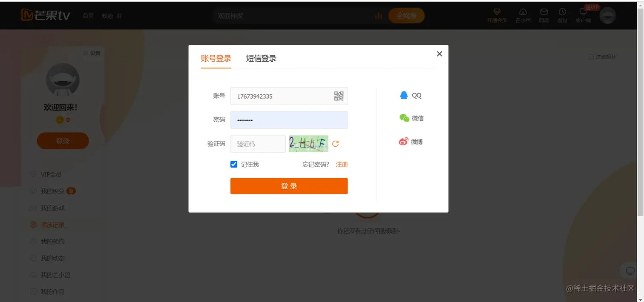Click the 账号 account input field
The width and height of the screenshot is (644, 302).
(289, 96)
